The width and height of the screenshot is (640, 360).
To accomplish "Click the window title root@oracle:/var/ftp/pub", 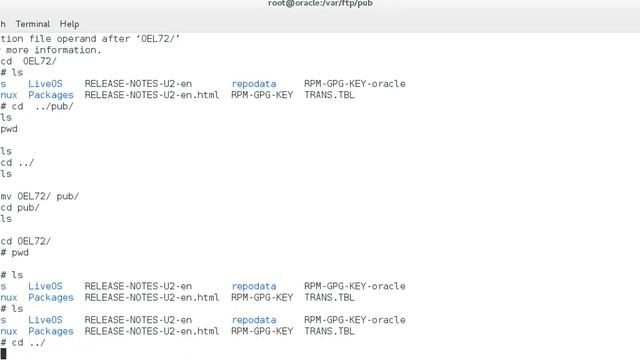I will click(x=320, y=3).
